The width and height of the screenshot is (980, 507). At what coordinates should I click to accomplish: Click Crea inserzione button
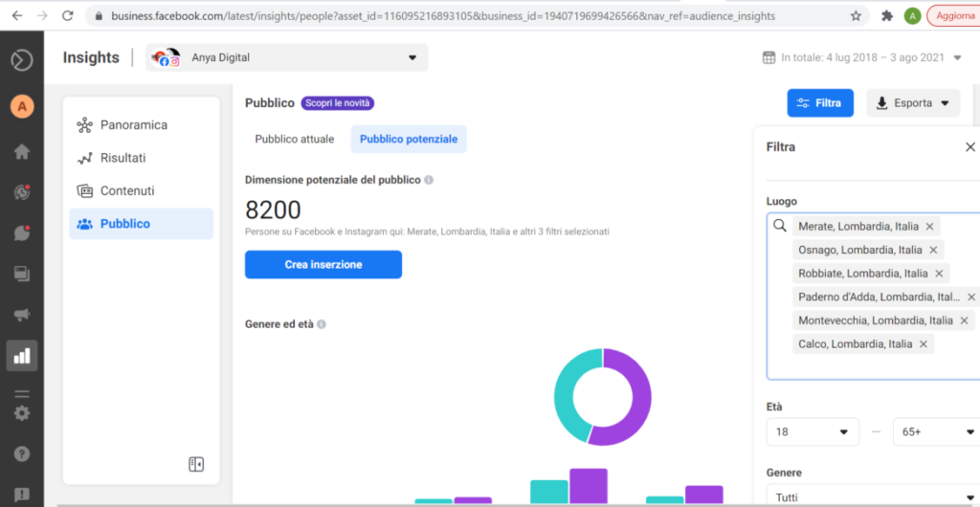click(x=323, y=265)
